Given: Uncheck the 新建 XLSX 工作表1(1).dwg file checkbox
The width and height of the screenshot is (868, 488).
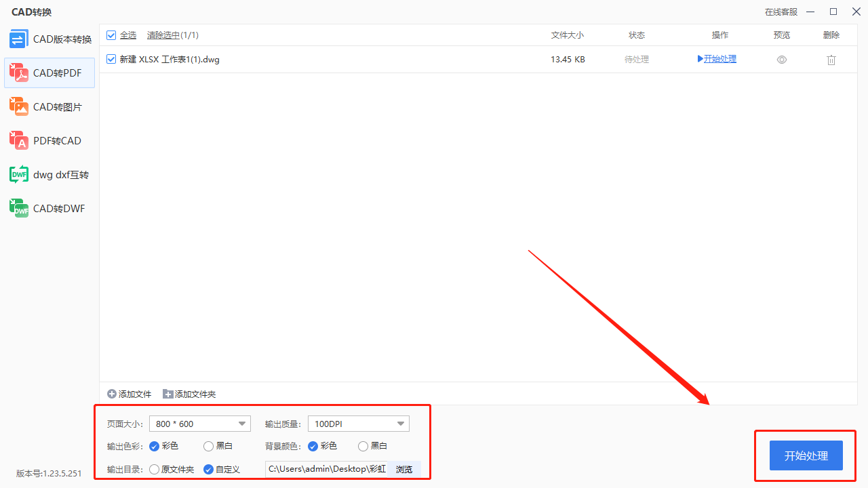Looking at the screenshot, I should tap(112, 59).
